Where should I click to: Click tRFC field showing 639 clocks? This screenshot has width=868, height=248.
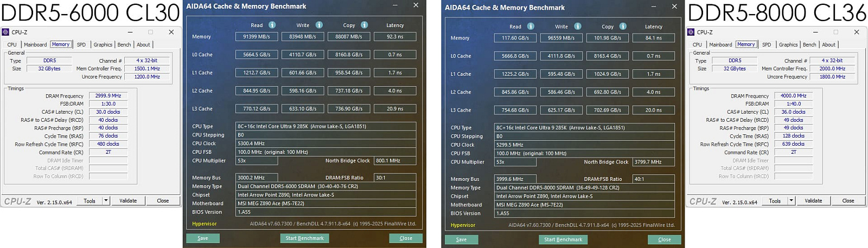793,144
